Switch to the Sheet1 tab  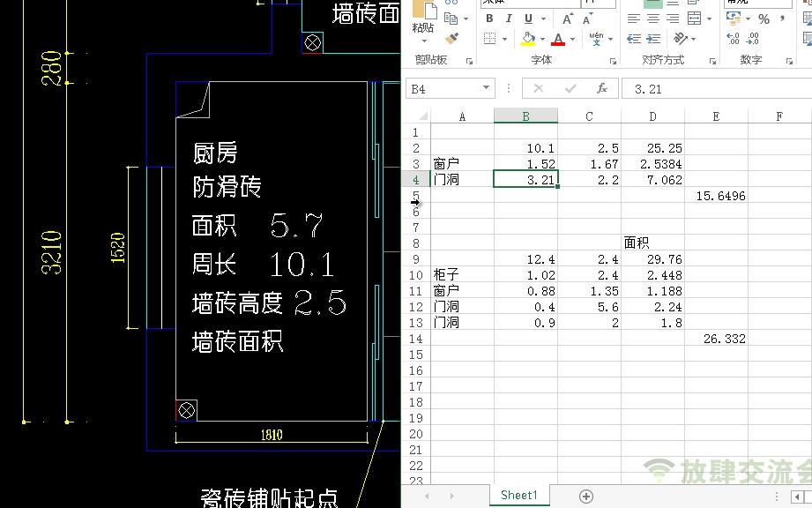click(x=518, y=495)
